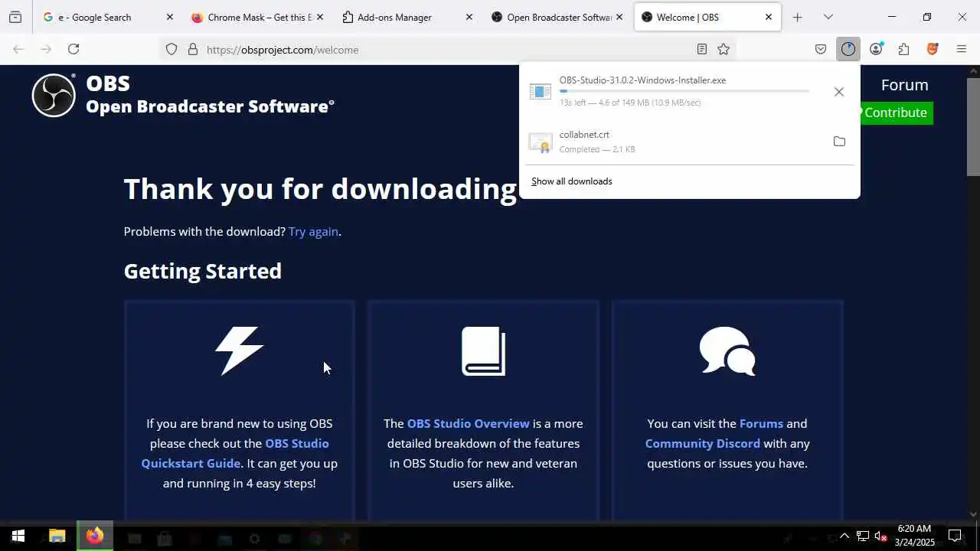Show collabnet.crt in folder
The image size is (980, 551).
click(x=839, y=142)
